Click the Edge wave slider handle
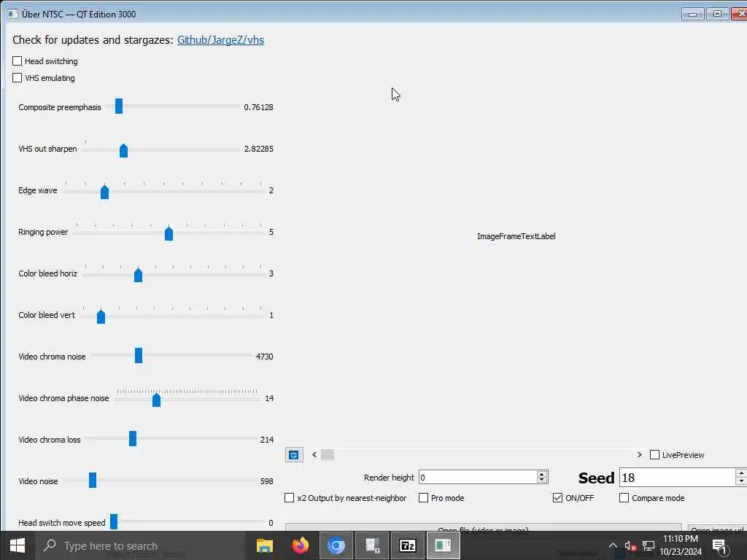Screen dimensions: 747x560 105,192
